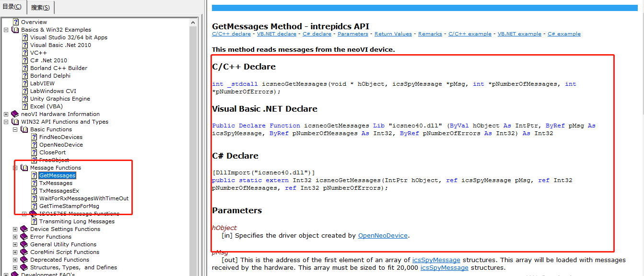Click page icon beside WaitForRxMessagesWithTimeOut
The height and width of the screenshot is (276, 644).
(34, 198)
